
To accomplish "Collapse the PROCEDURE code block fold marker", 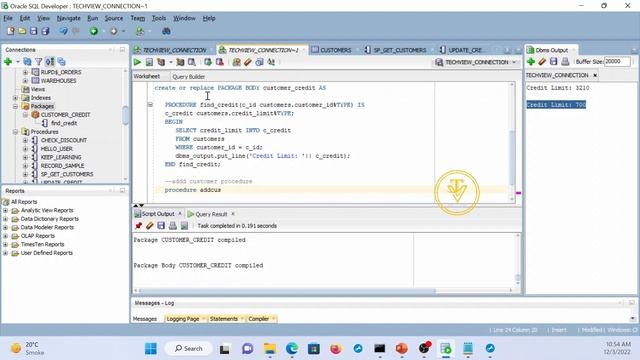I will pyautogui.click(x=150, y=105).
